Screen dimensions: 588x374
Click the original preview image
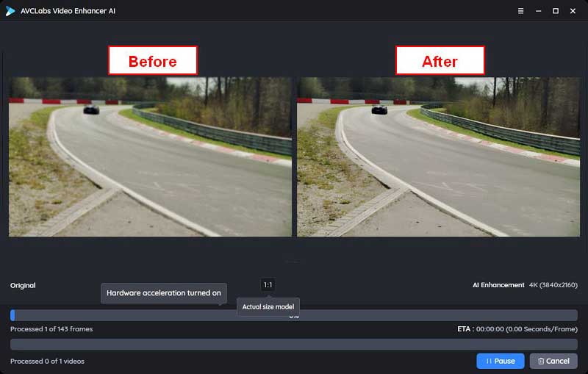[150, 157]
